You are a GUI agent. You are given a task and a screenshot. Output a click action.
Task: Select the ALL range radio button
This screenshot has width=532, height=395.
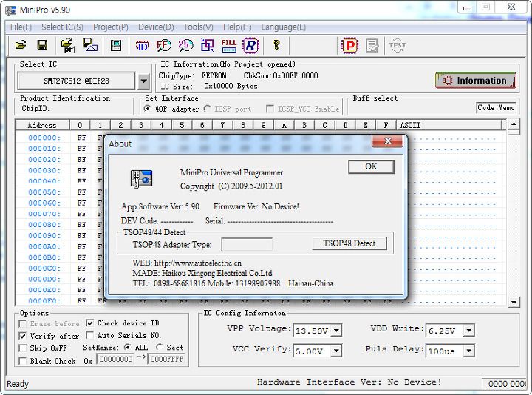pos(128,347)
